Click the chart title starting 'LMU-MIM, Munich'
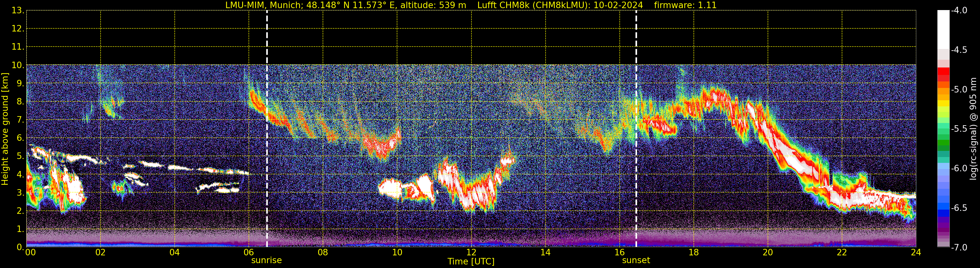 tap(471, 5)
